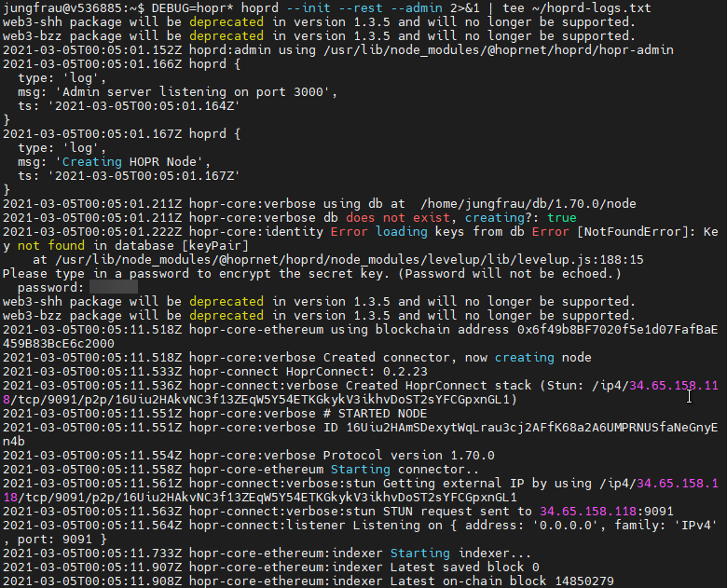This screenshot has width=727, height=588.
Task: Click the green 'true' value
Action: [x=562, y=217]
